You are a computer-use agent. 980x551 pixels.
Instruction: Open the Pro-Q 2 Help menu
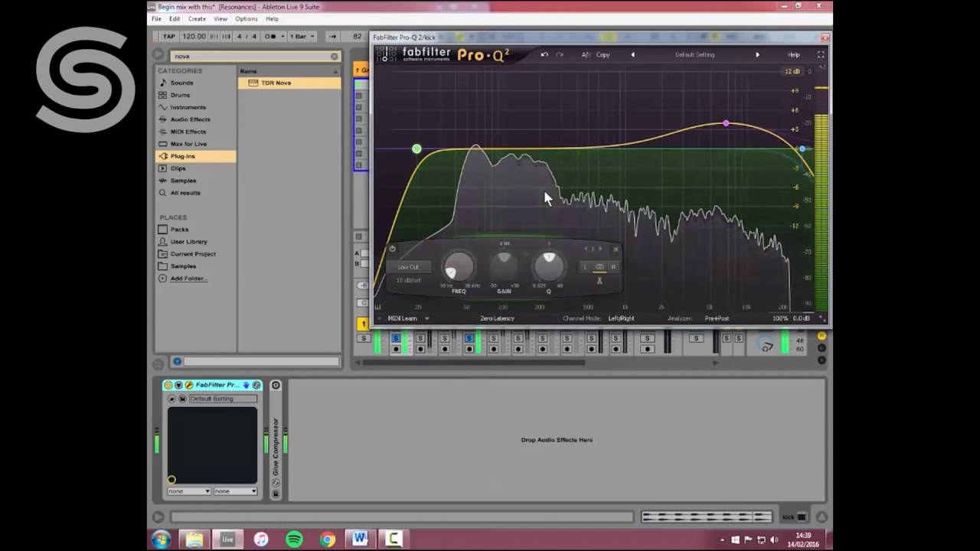(x=794, y=54)
